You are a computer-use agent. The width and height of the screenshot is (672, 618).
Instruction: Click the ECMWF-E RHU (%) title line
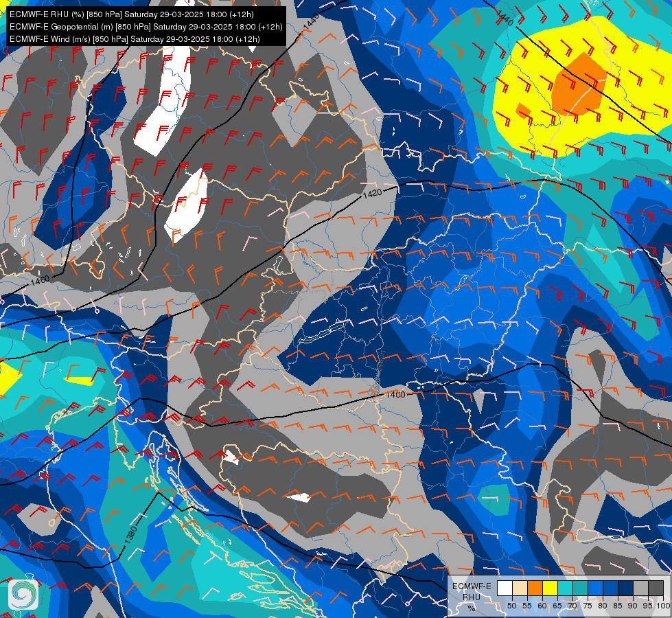pos(132,14)
